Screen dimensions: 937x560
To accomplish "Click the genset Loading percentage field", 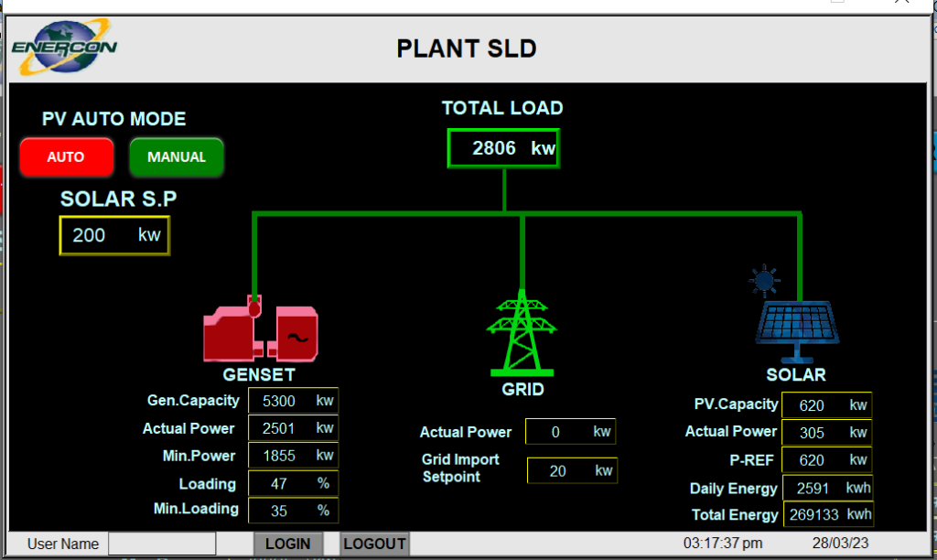I will coord(293,483).
